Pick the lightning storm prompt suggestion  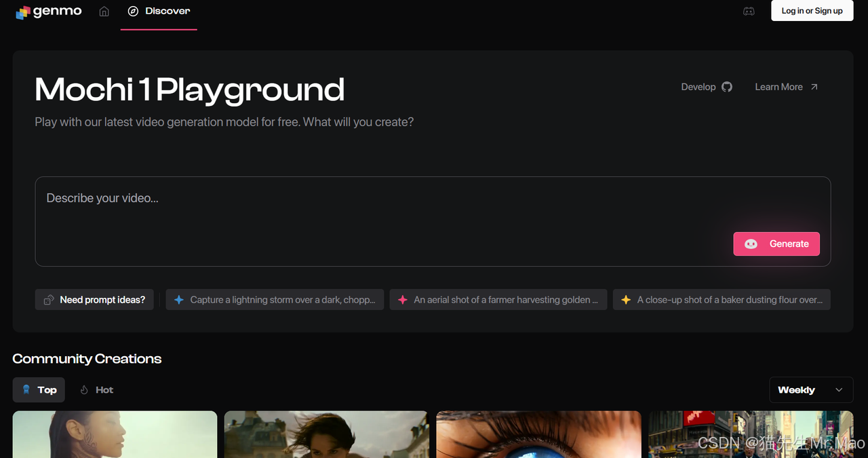275,300
